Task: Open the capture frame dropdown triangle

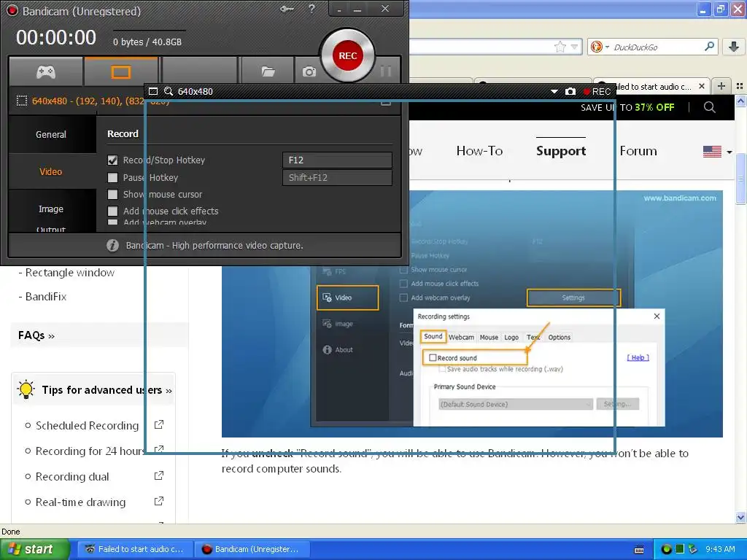Action: coord(554,91)
